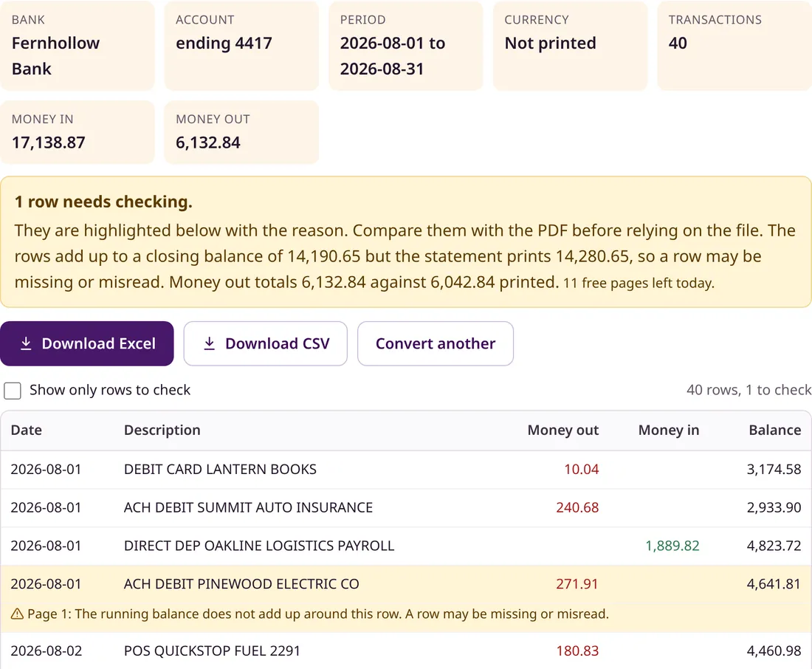Image resolution: width=812 pixels, height=669 pixels.
Task: Click the Convert another button
Action: coord(435,343)
